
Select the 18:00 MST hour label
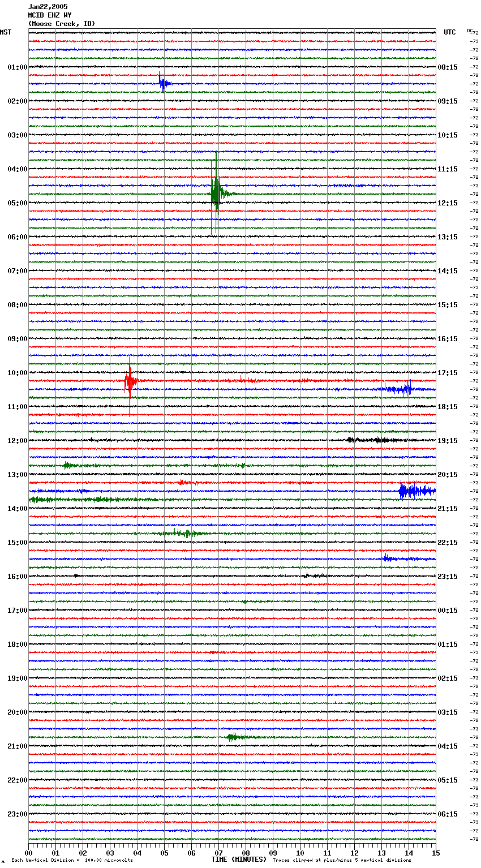tap(17, 644)
